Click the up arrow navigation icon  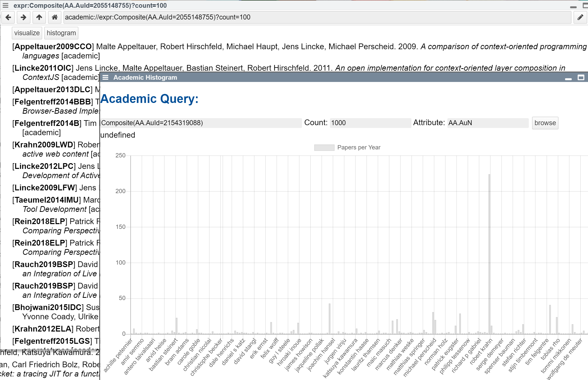(x=39, y=17)
